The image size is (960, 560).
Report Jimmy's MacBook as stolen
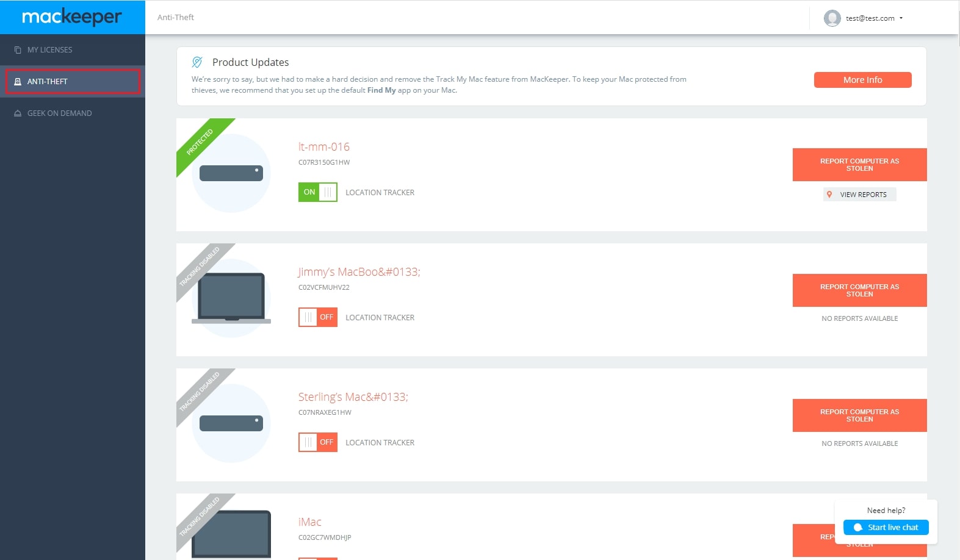859,290
